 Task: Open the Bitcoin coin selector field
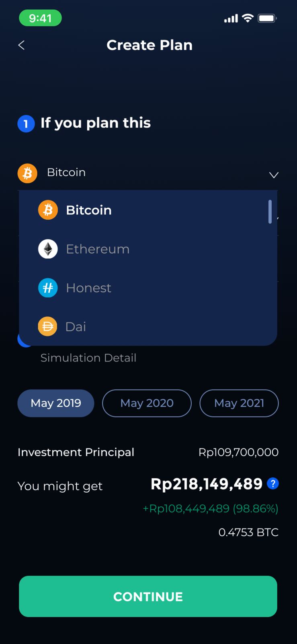[145, 173]
